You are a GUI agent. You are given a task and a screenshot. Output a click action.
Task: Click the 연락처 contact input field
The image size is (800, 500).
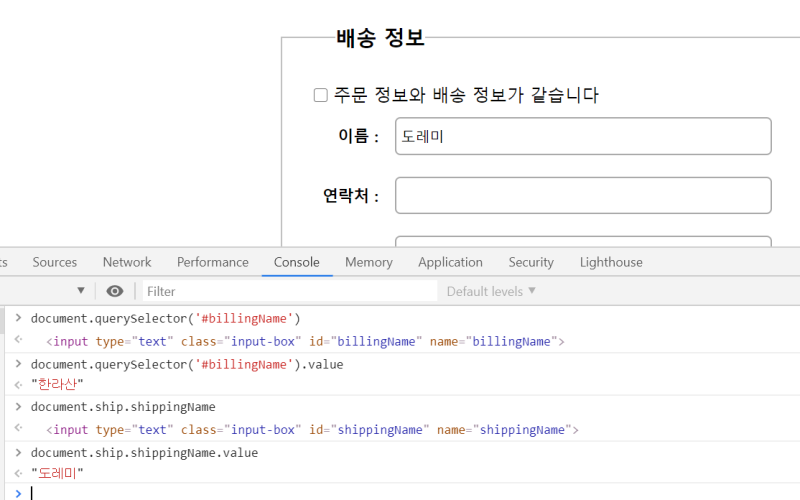pyautogui.click(x=583, y=195)
